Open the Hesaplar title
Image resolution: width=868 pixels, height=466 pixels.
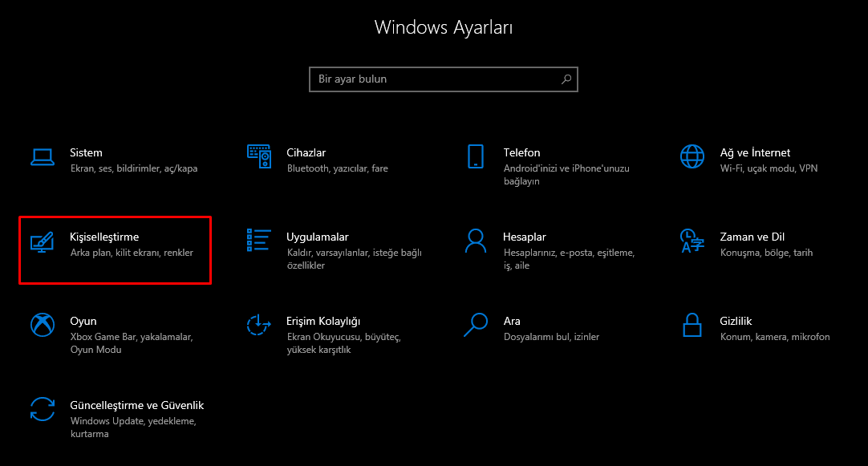pyautogui.click(x=524, y=237)
